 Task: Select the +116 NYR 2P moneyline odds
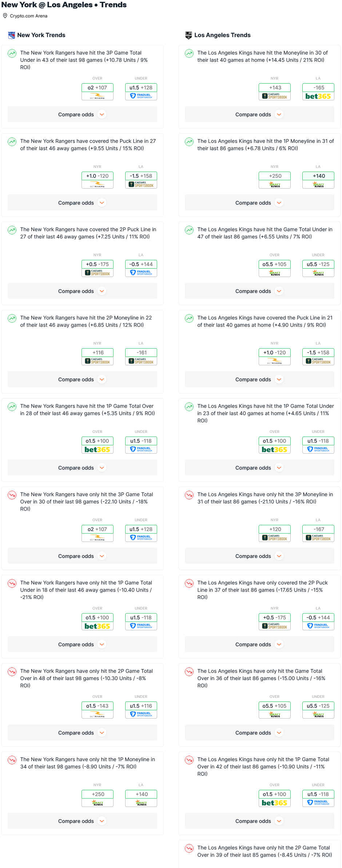pos(98,353)
